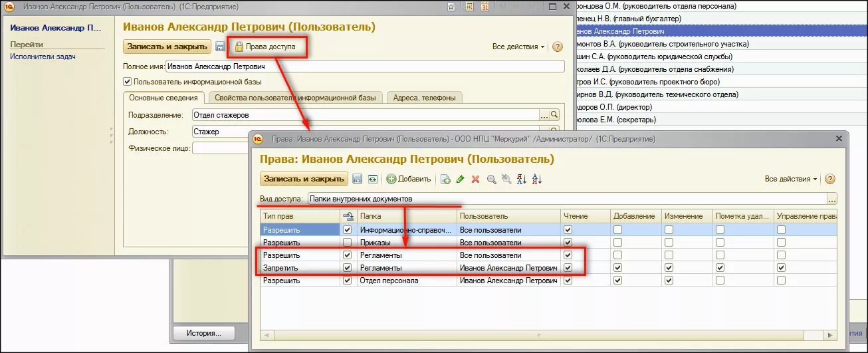Click into the Полное имя field

pyautogui.click(x=365, y=66)
